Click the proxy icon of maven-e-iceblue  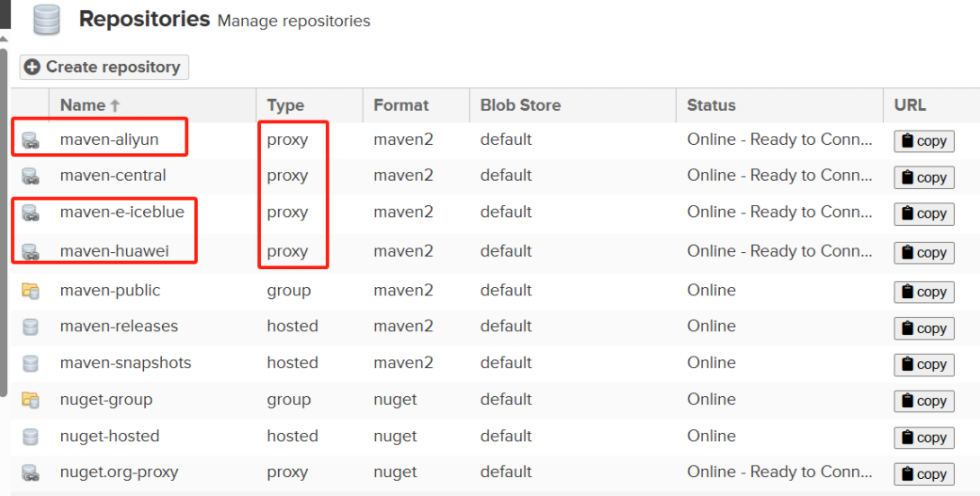point(30,212)
